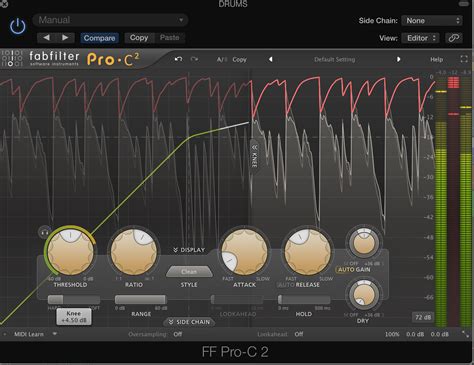Screen dimensions: 474x365
Task: Click the Attack knob
Action: (x=244, y=252)
